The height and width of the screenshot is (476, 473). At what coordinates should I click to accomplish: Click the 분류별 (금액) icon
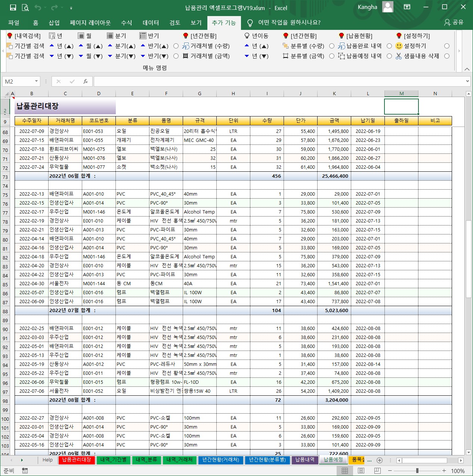[286, 56]
